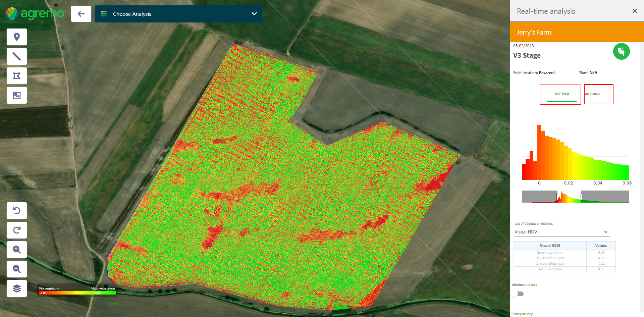Close the Real-time analysis panel
The width and height of the screenshot is (644, 317).
[x=634, y=11]
